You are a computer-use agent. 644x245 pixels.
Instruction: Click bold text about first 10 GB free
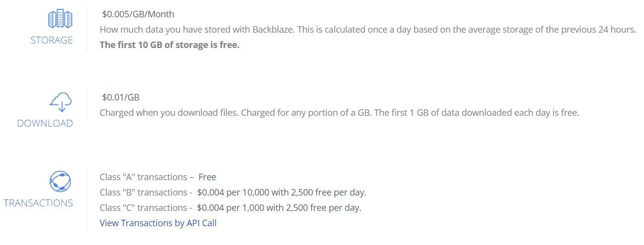pos(169,45)
